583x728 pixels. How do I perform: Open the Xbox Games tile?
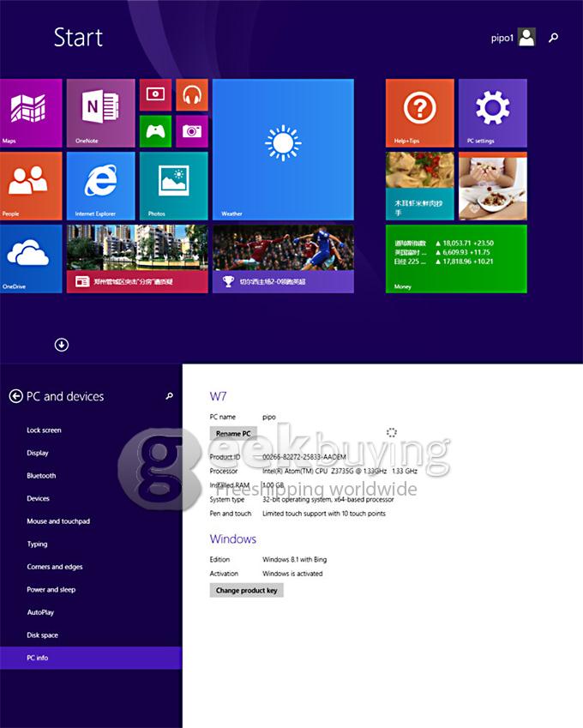point(155,131)
